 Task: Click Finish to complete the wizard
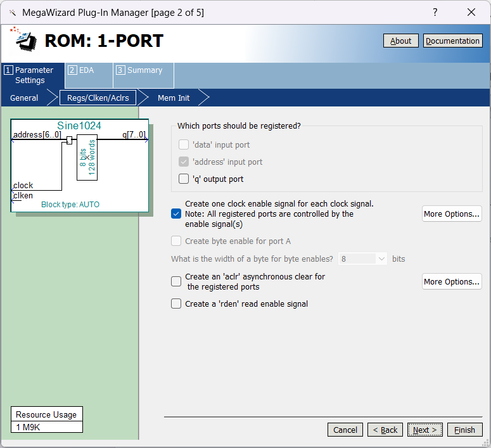[x=464, y=430]
